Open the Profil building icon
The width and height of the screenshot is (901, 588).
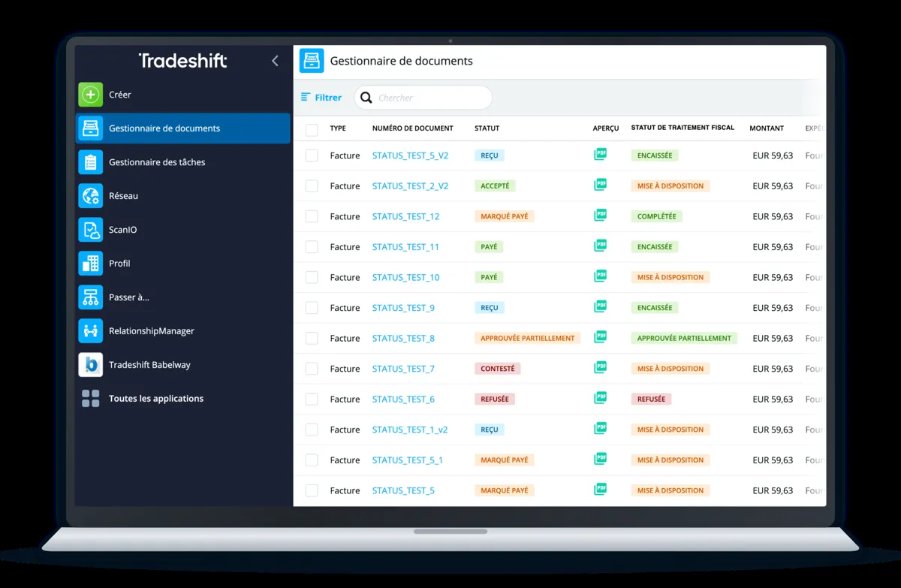point(91,264)
